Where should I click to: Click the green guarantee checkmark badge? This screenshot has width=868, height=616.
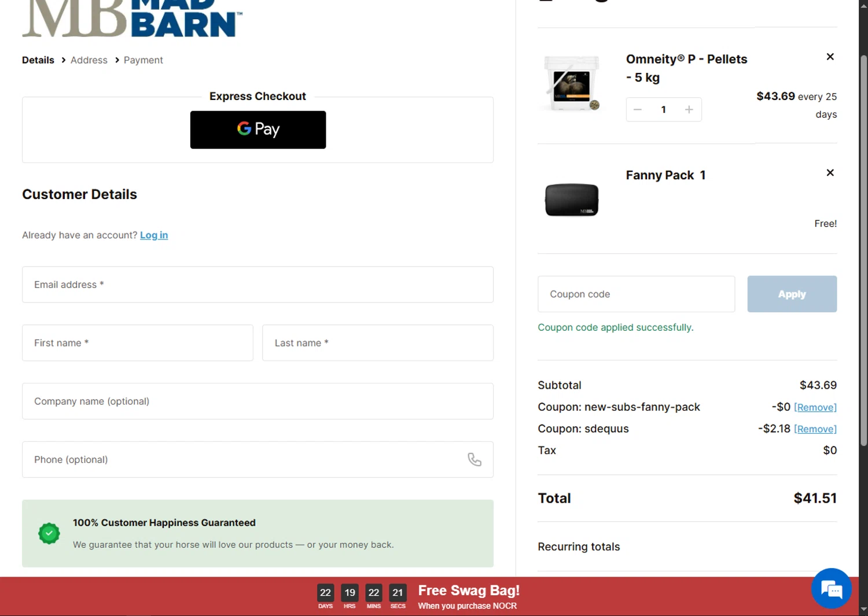click(x=49, y=533)
